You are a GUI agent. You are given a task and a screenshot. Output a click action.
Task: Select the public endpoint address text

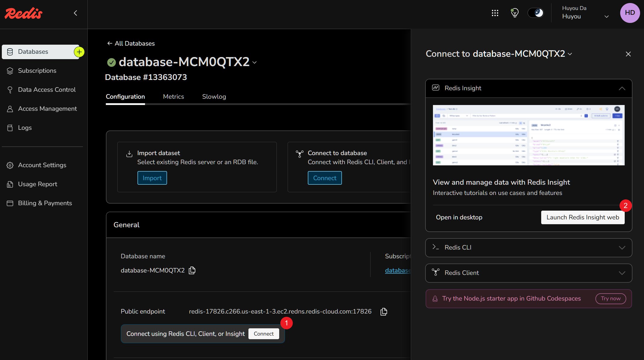click(x=280, y=311)
